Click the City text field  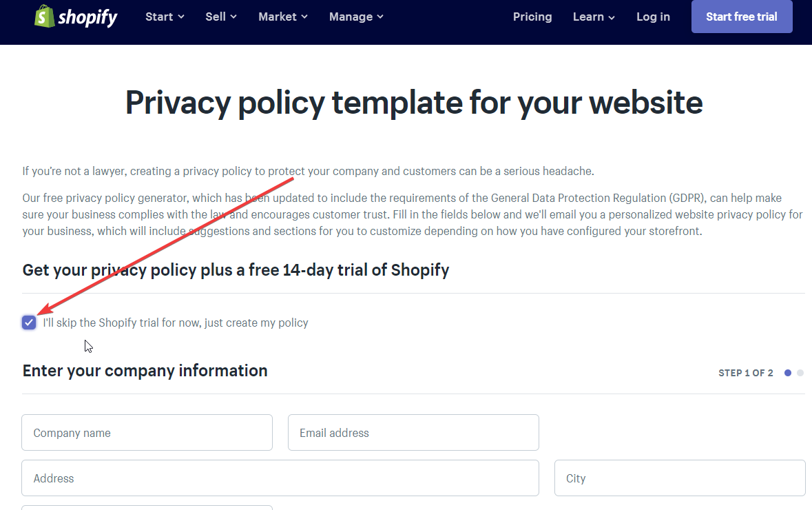pos(680,478)
